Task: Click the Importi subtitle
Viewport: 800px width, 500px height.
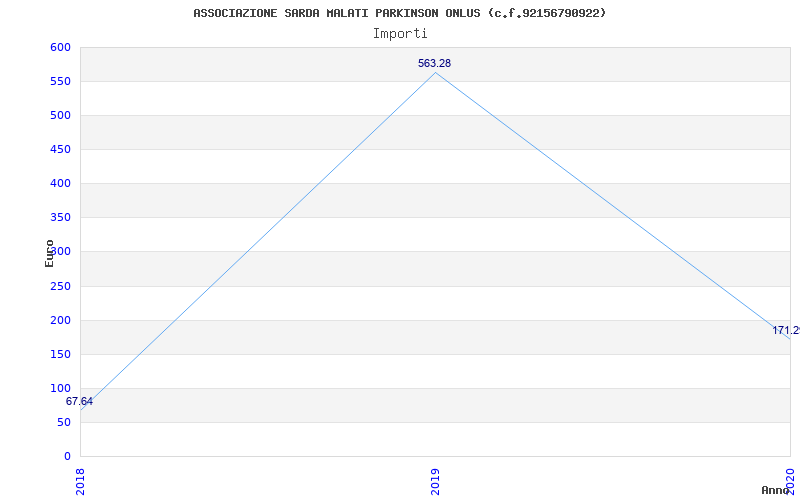Action: [400, 34]
